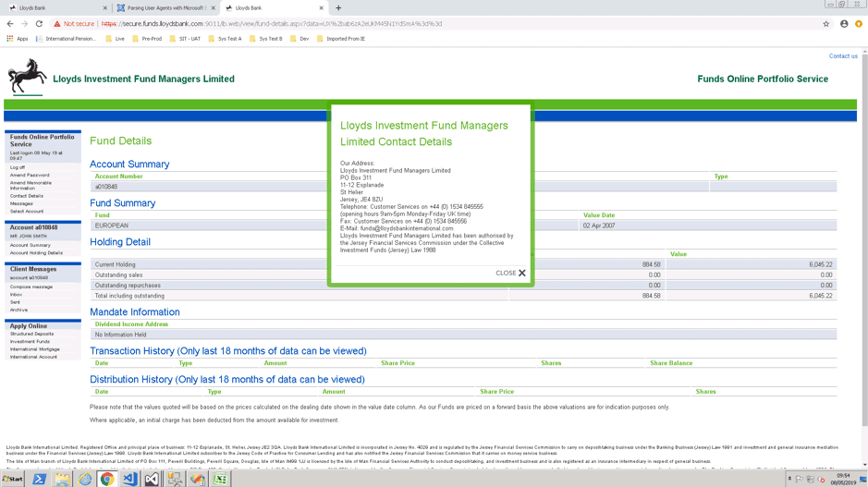Open the Dev bookmarks folder

click(300, 39)
